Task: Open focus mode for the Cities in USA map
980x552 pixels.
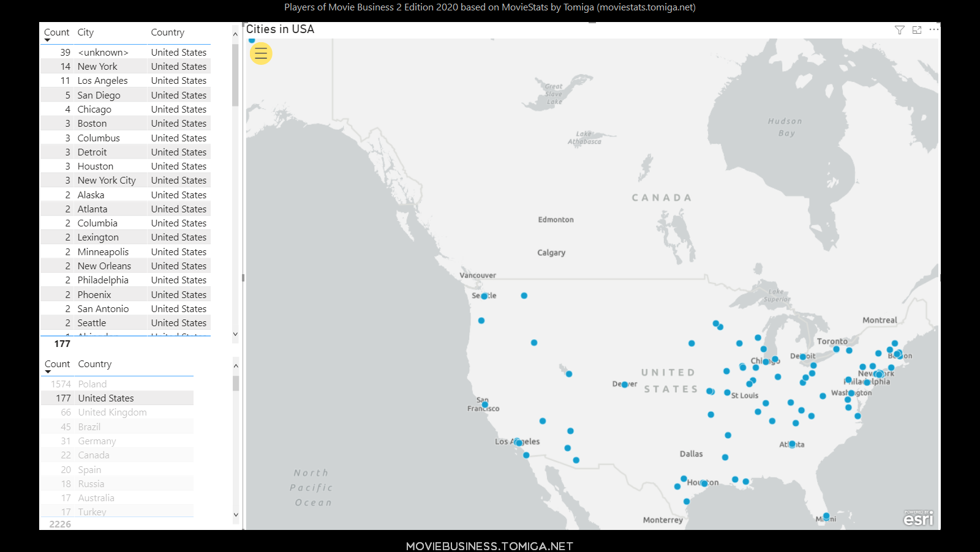Action: point(917,30)
